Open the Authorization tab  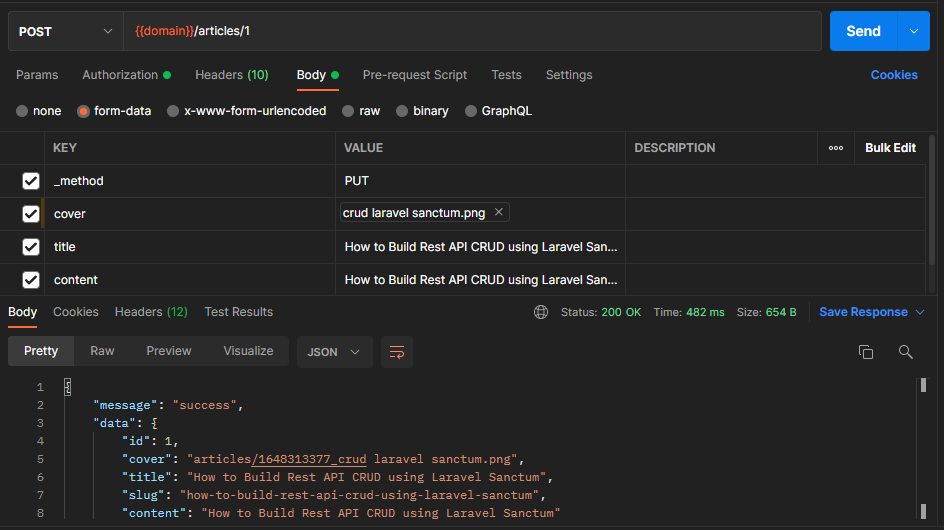coord(126,75)
